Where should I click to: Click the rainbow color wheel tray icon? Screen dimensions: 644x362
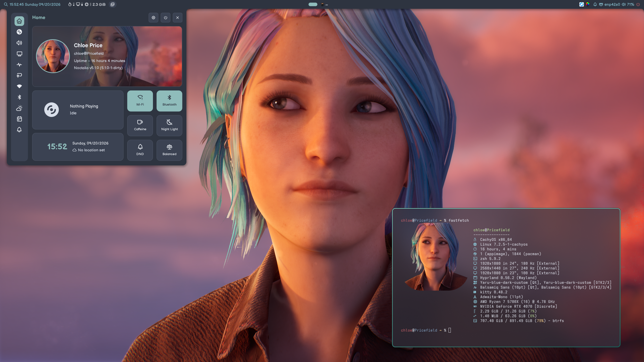pyautogui.click(x=588, y=4)
